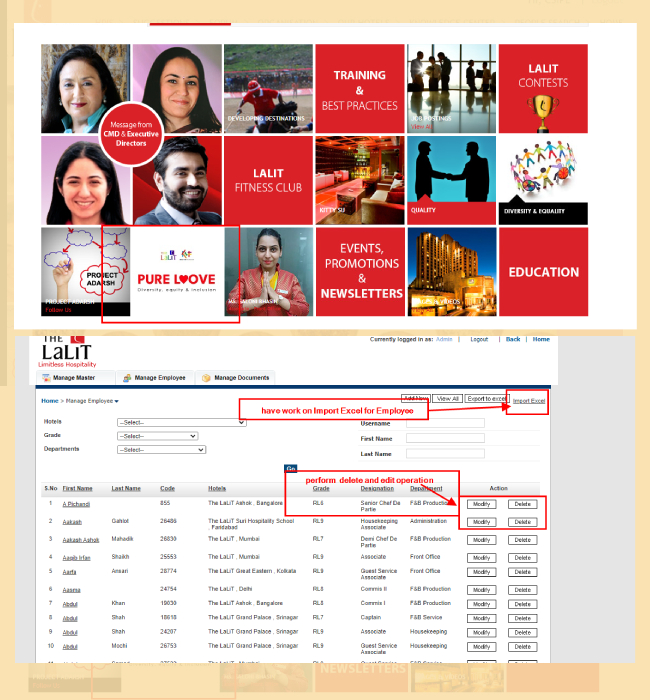Sort table by Last Name column
The width and height of the screenshot is (650, 700).
[x=126, y=488]
